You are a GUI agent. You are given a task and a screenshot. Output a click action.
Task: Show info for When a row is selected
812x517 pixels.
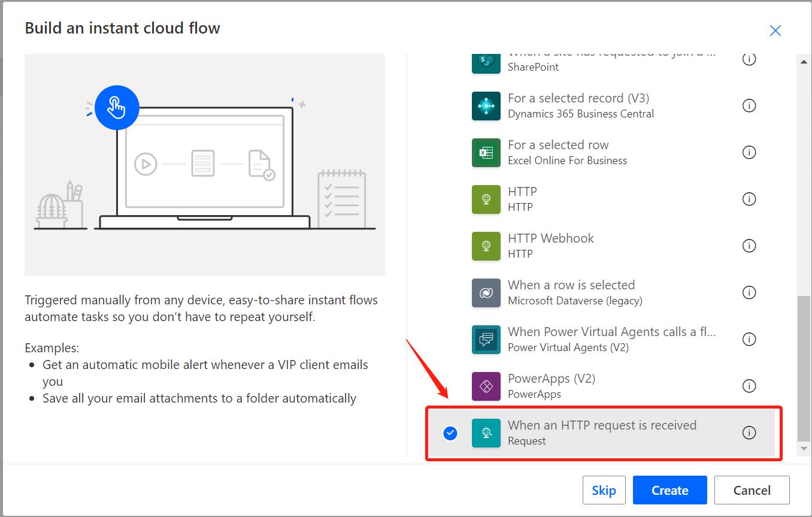coord(749,292)
